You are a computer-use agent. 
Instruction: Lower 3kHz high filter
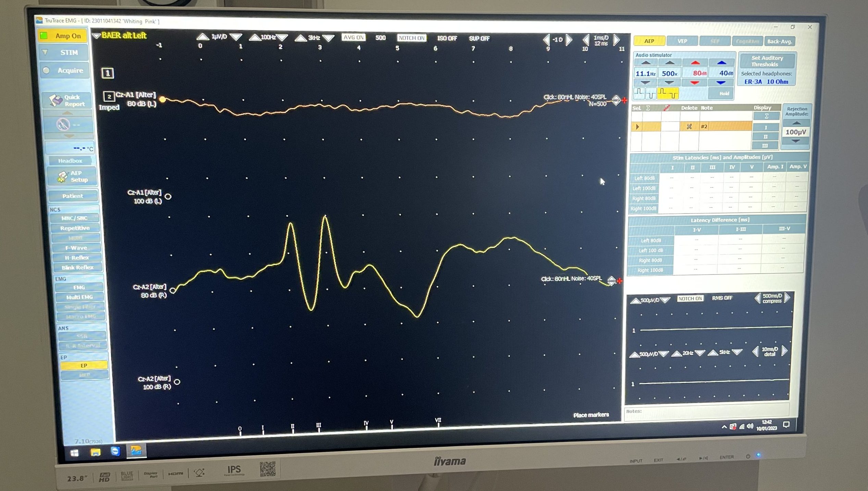tap(328, 38)
